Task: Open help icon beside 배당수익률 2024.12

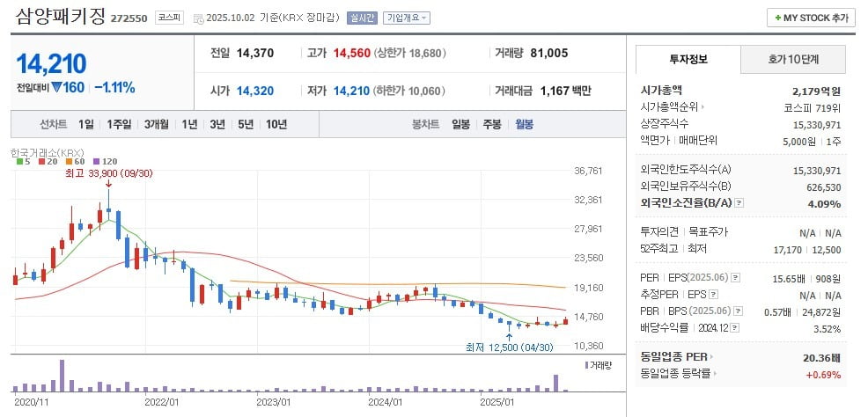Action: point(734,328)
